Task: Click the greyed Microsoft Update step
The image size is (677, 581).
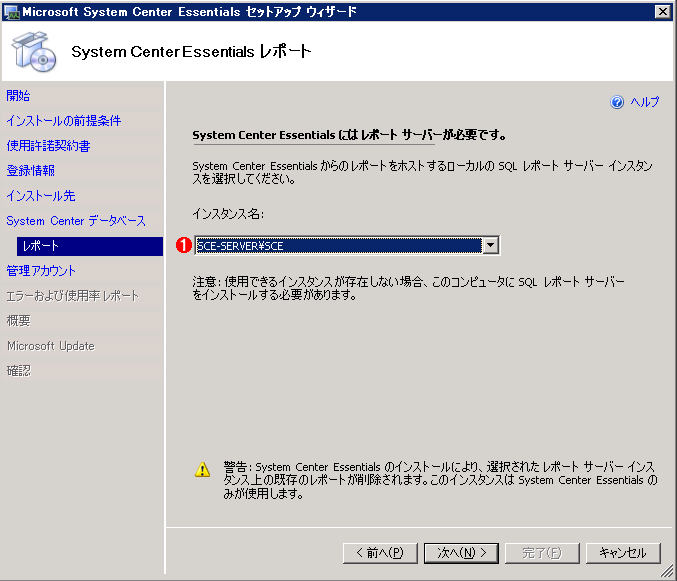Action: [51, 346]
